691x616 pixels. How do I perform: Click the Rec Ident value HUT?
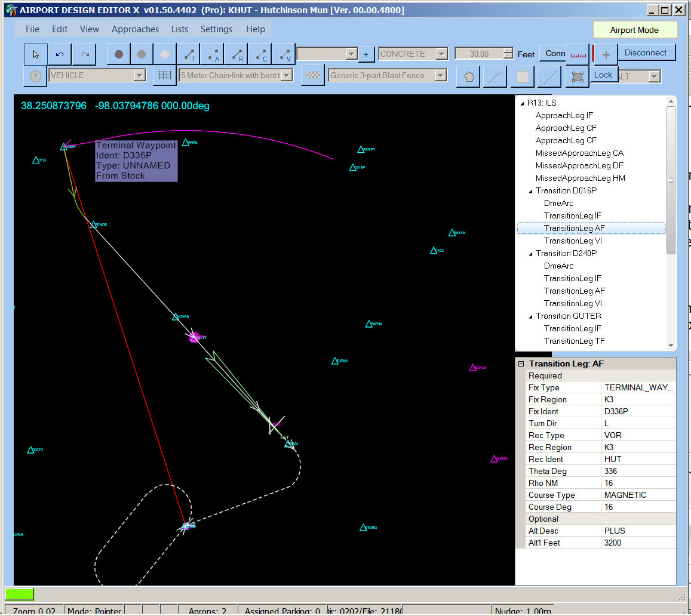tap(638, 459)
